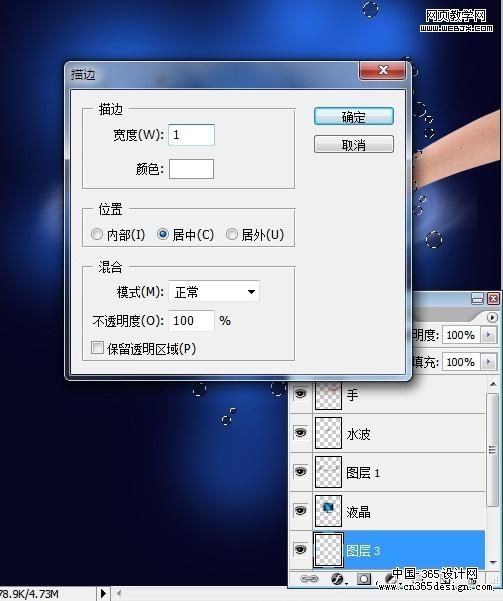Expand the layer opacity slider arrow
This screenshot has width=503, height=601.
(488, 335)
